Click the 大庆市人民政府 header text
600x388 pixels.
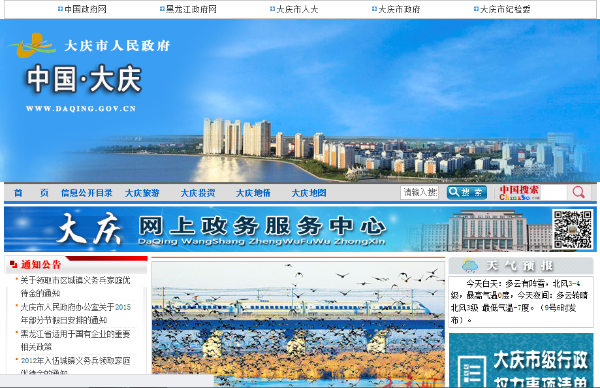click(117, 46)
